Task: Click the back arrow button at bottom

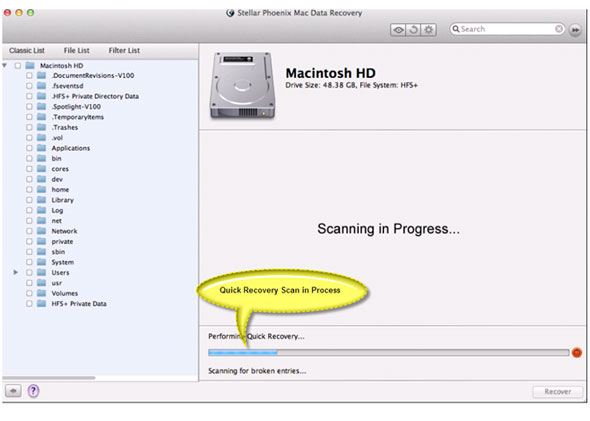Action: tap(13, 391)
